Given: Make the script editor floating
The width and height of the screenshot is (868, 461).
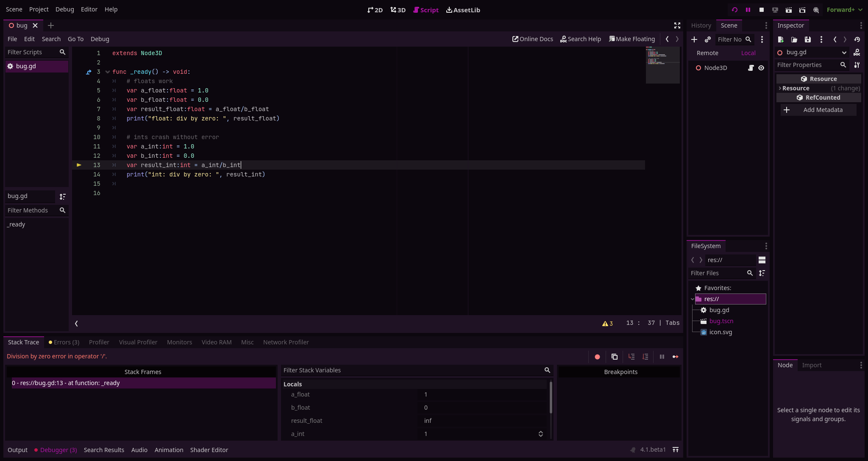Looking at the screenshot, I should [x=632, y=39].
